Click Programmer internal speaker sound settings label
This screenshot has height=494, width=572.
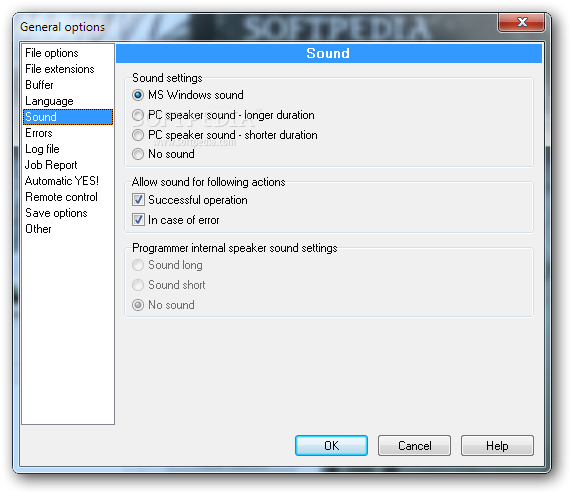point(235,248)
